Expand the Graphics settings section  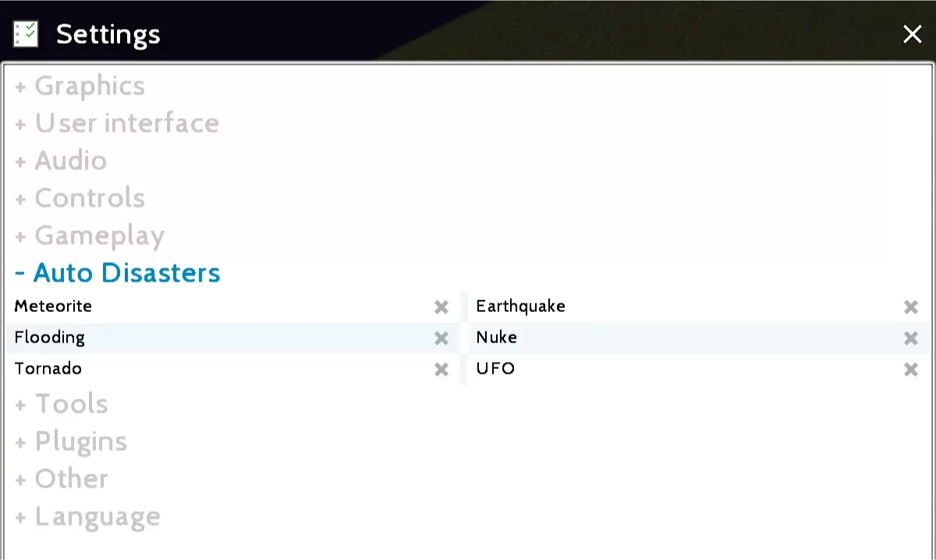[80, 86]
